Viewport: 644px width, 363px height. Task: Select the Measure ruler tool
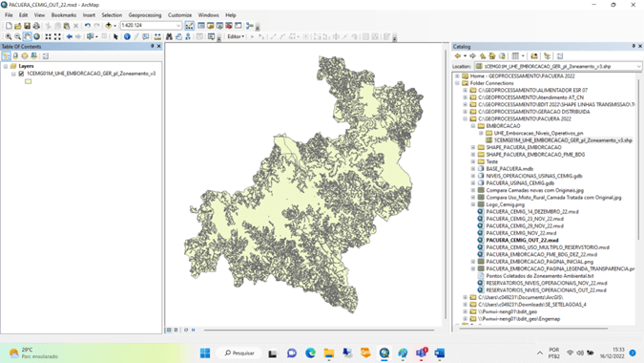tap(157, 36)
